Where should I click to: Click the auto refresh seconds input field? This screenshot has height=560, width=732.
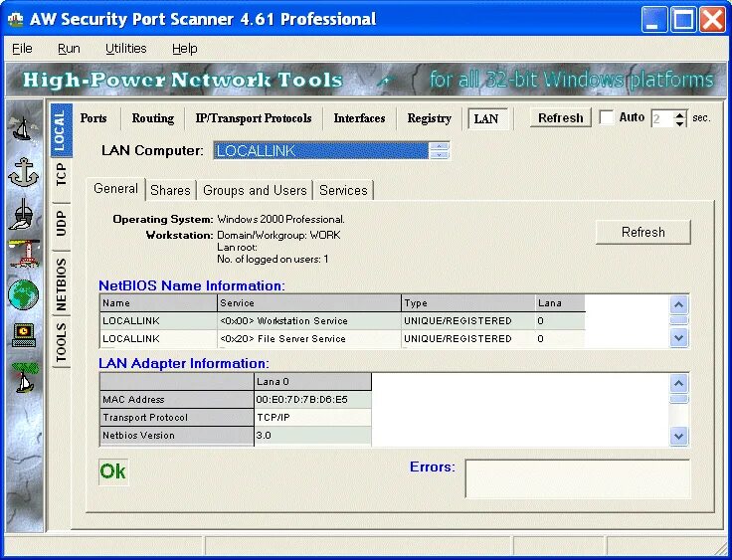[662, 118]
